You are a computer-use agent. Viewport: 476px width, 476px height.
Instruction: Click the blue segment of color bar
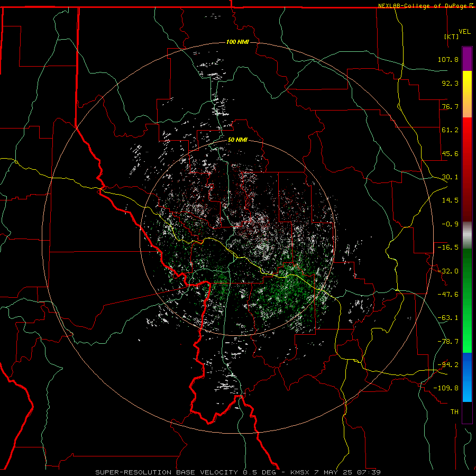click(x=467, y=377)
